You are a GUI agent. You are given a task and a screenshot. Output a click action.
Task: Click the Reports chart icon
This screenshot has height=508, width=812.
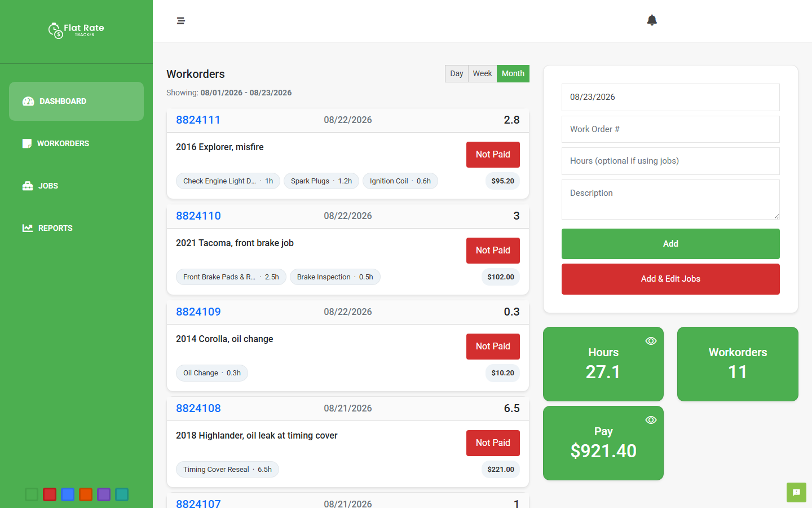click(28, 228)
